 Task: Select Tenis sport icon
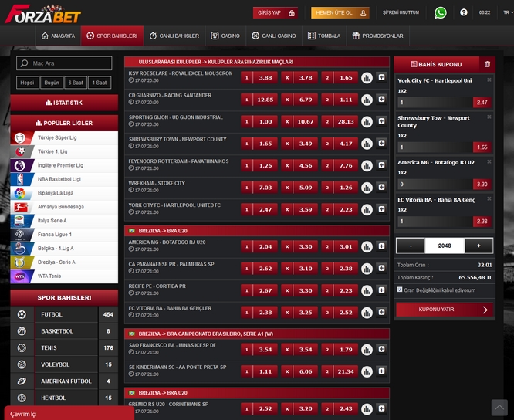pos(22,348)
